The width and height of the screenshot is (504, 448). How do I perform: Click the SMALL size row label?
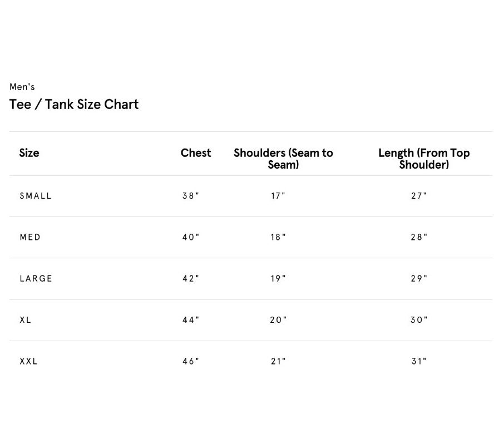pyautogui.click(x=36, y=196)
